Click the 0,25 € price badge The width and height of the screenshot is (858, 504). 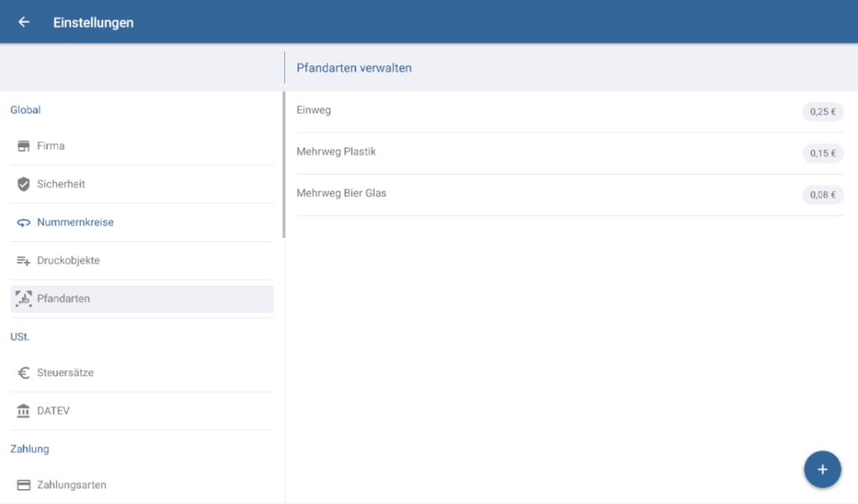(x=822, y=112)
